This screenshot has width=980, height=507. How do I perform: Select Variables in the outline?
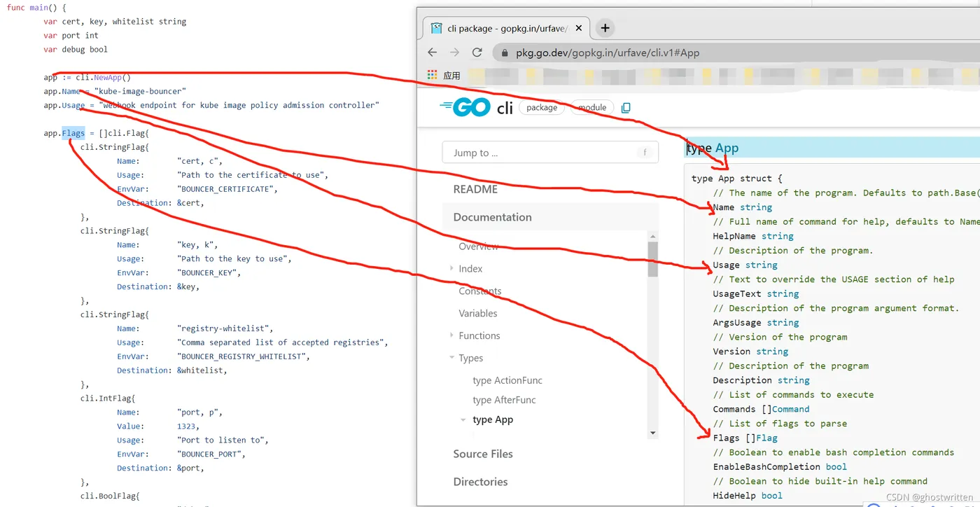tap(478, 314)
